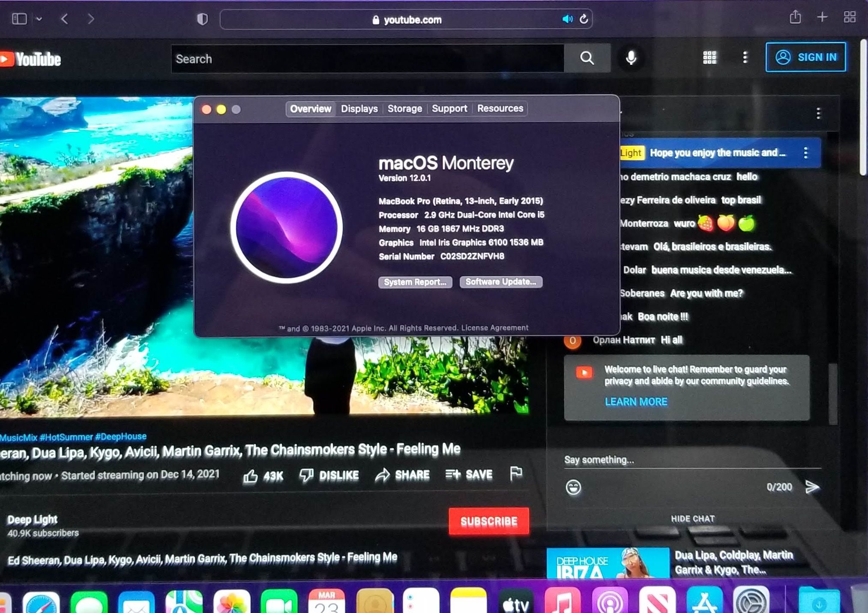Start voice search with microphone icon
Image resolution: width=868 pixels, height=613 pixels.
631,58
